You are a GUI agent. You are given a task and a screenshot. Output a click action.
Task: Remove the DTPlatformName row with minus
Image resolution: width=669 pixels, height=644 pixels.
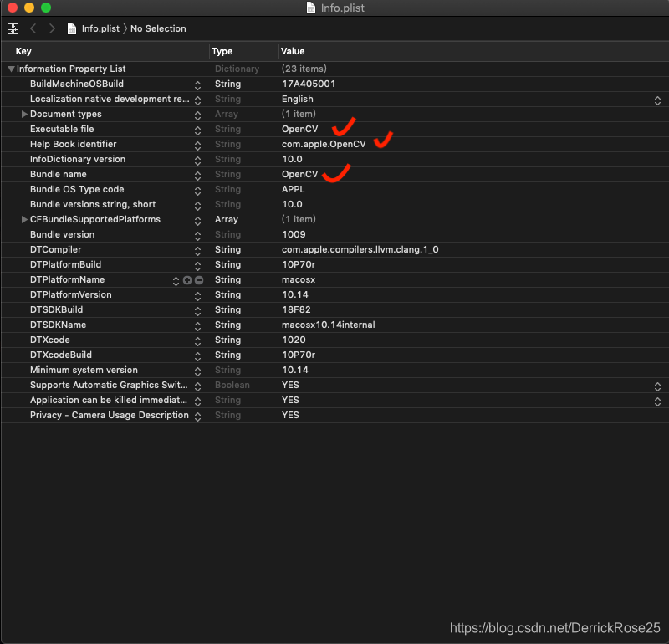(x=199, y=280)
